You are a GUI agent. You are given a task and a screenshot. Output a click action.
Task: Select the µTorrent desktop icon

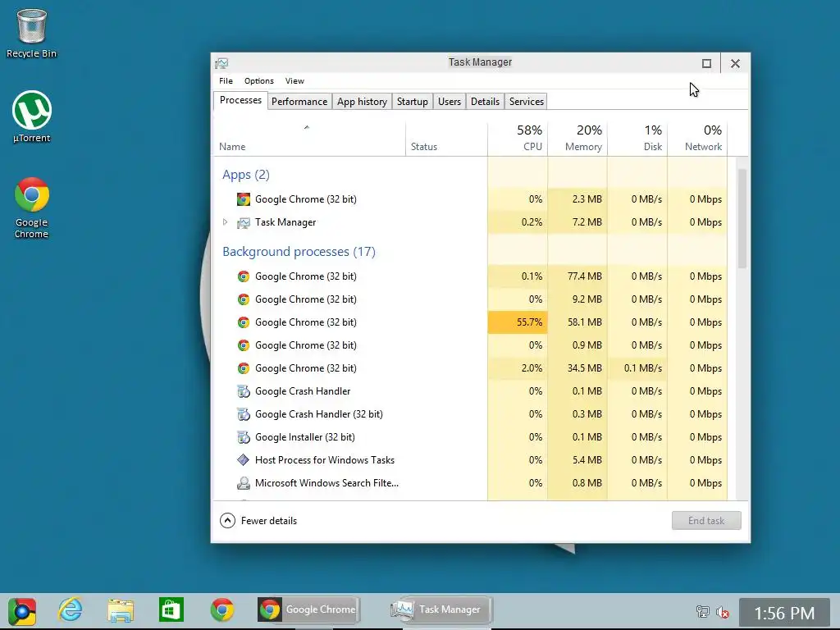32,116
